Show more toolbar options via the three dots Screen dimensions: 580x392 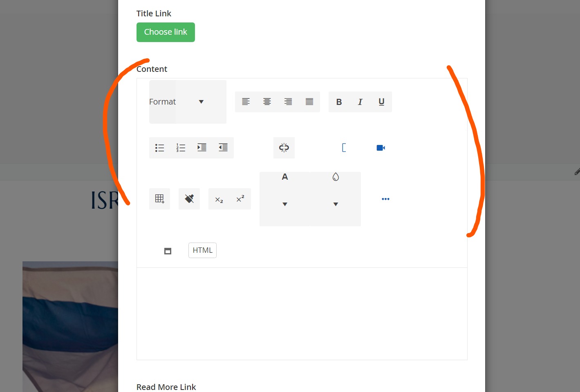point(385,199)
